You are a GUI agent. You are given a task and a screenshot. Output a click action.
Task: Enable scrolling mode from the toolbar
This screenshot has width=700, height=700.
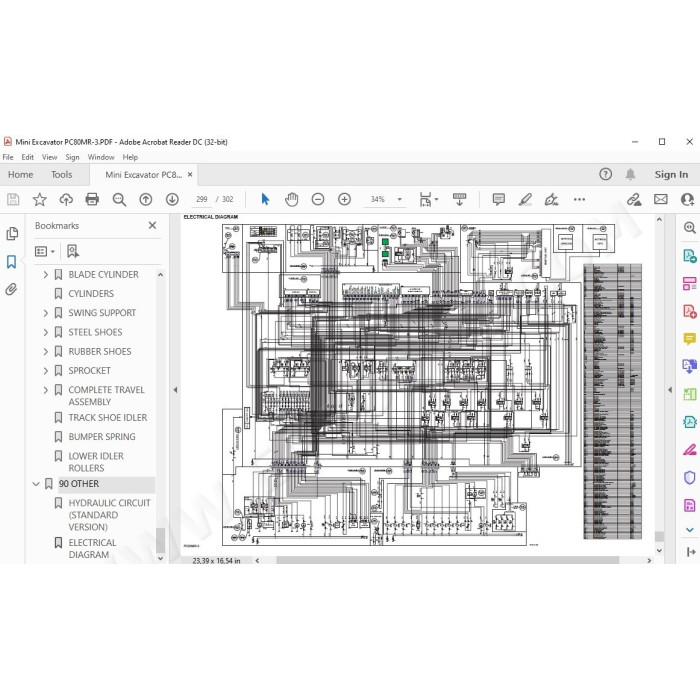click(459, 199)
